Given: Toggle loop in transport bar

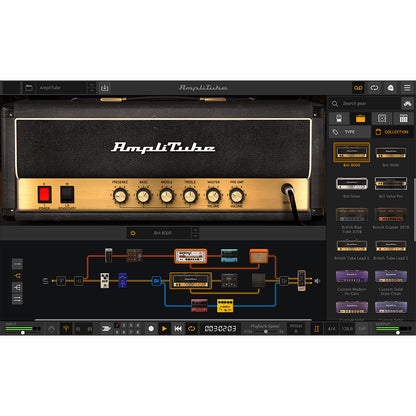Looking at the screenshot, I should click(191, 329).
